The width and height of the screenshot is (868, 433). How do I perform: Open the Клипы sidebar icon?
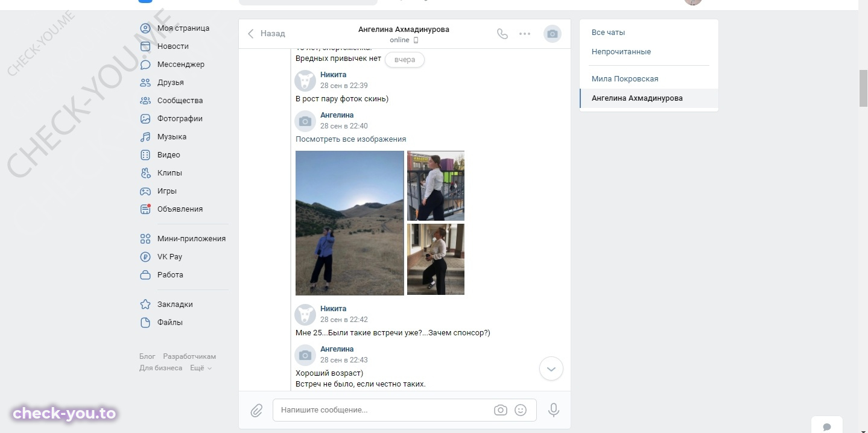145,173
